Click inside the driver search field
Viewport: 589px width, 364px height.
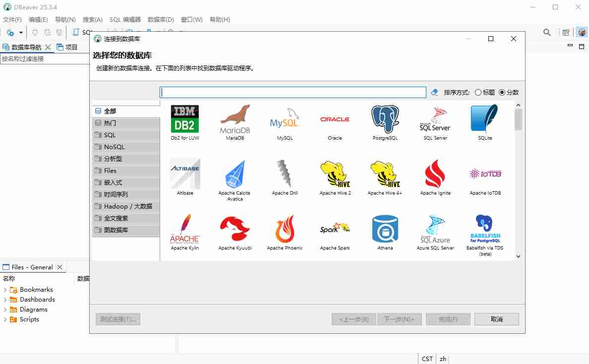click(293, 92)
